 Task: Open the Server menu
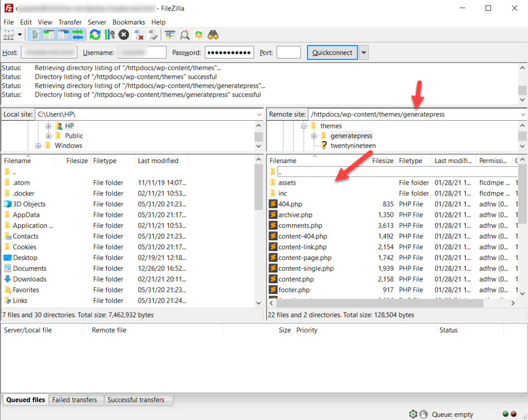(x=97, y=22)
